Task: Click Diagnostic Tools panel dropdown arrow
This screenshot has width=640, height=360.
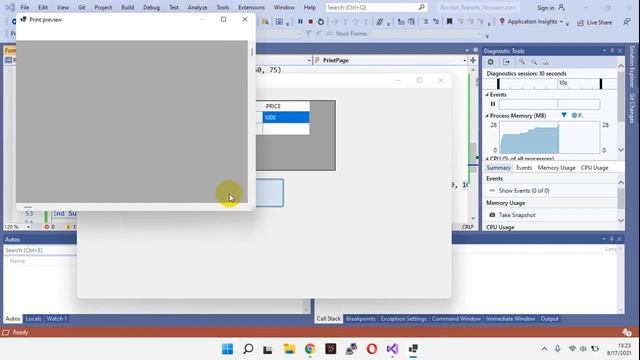Action: pos(604,51)
